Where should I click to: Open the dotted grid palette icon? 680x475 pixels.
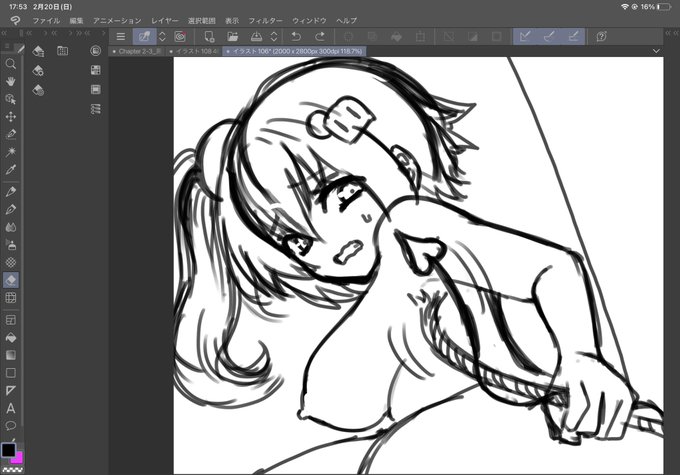(x=96, y=70)
